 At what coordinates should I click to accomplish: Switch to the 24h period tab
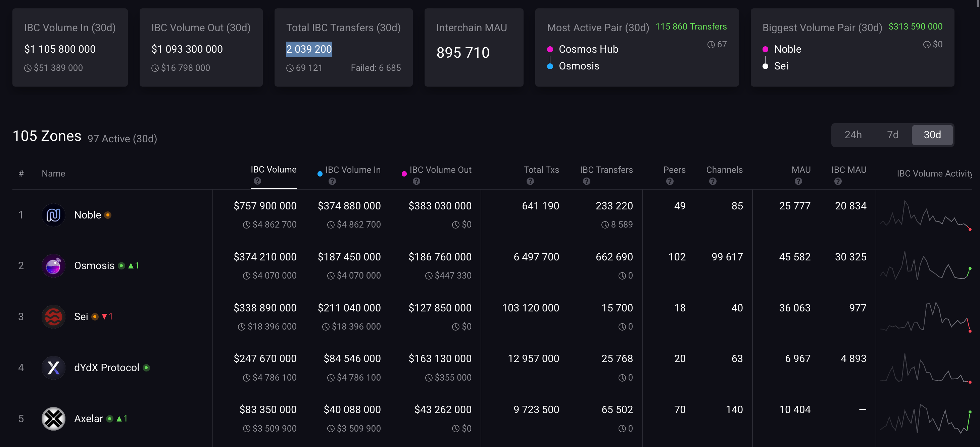pos(853,135)
